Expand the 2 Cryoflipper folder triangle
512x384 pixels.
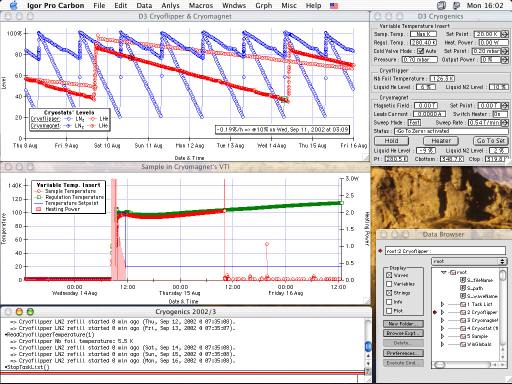442,312
